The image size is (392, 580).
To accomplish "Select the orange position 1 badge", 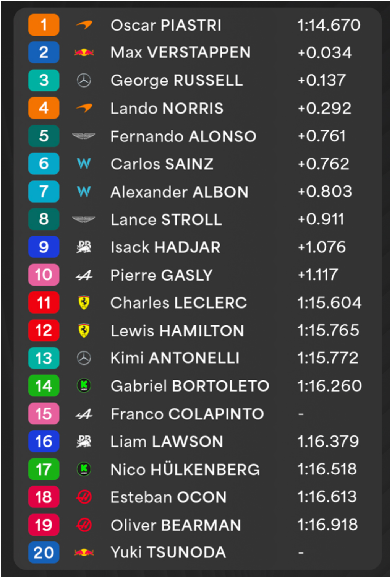I will 44,25.
